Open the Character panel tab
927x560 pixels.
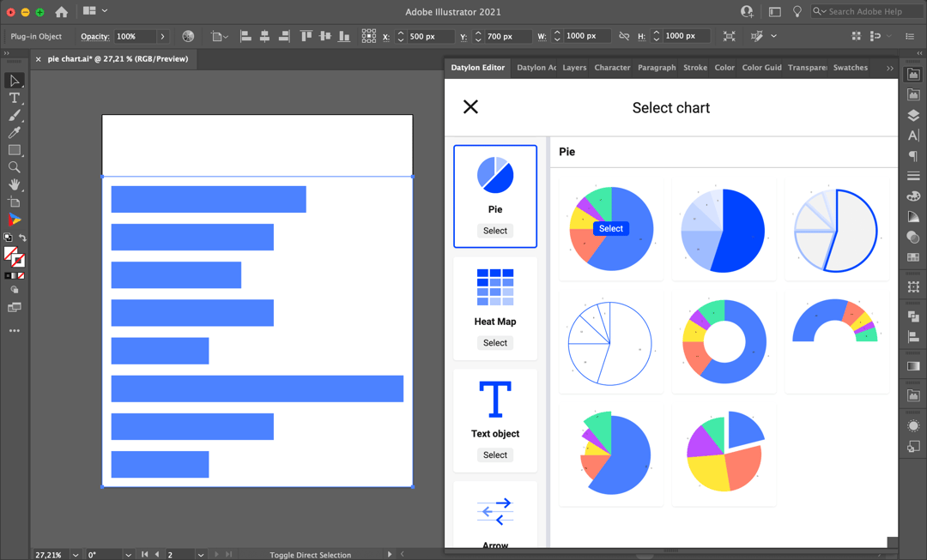pos(611,67)
